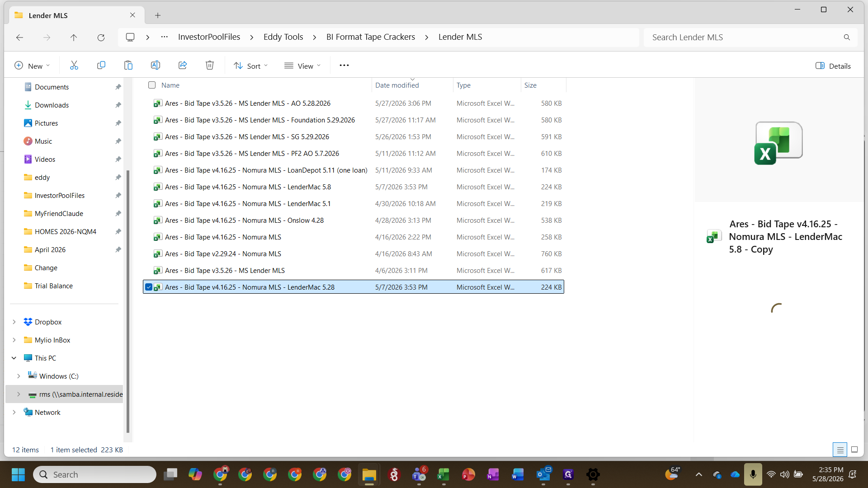Screen dimensions: 868x488
Task: Open the Sort dropdown
Action: pos(251,66)
